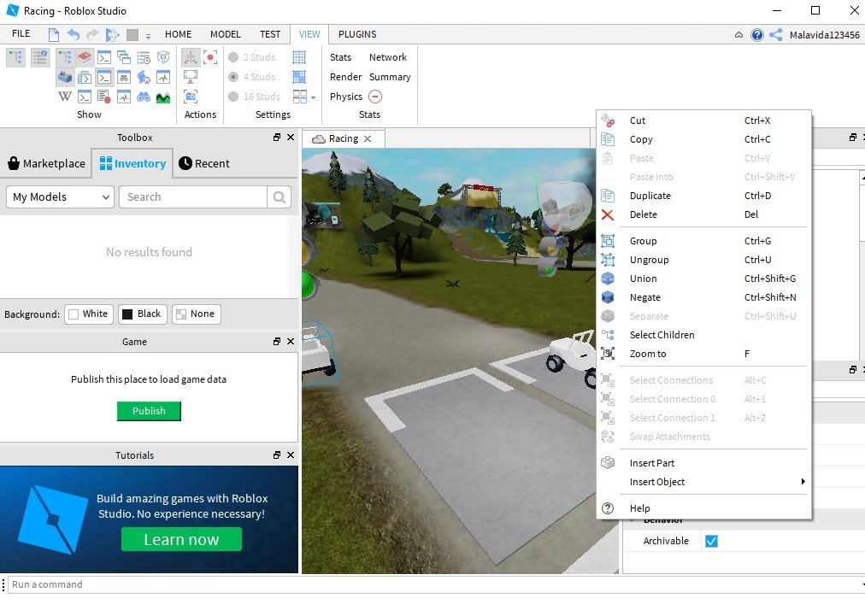Open the Team Create shield icon
The width and height of the screenshot is (865, 616).
(x=163, y=57)
